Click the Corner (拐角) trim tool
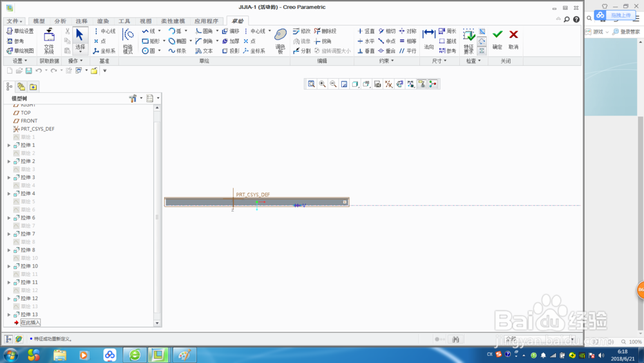The image size is (644, 363). click(323, 41)
